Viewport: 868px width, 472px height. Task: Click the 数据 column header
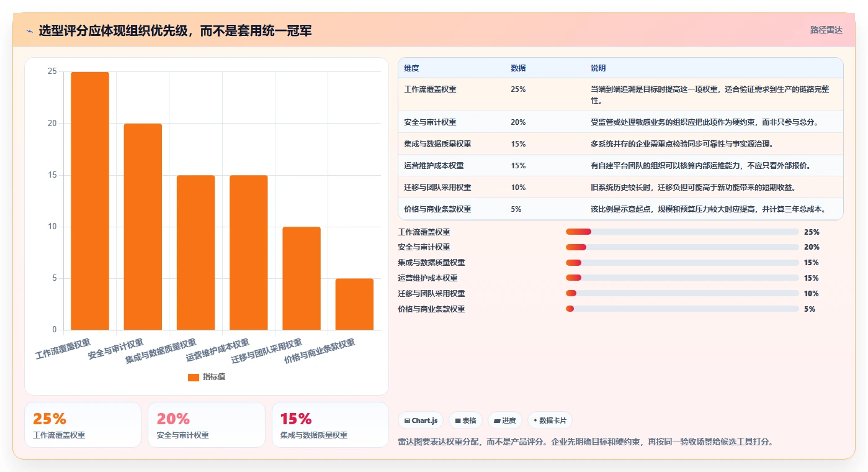click(x=518, y=68)
